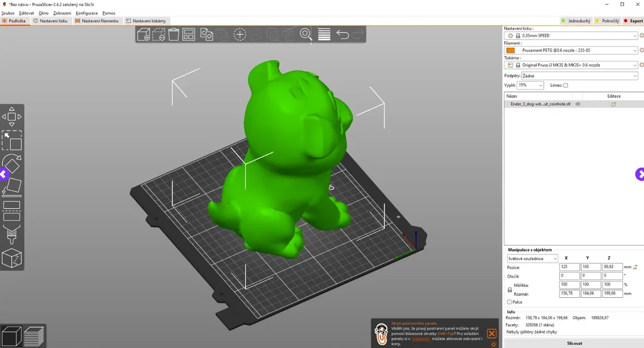Open the Světové souřadnice dropdown
Viewport: 644px width, 348px height.
coord(532,258)
